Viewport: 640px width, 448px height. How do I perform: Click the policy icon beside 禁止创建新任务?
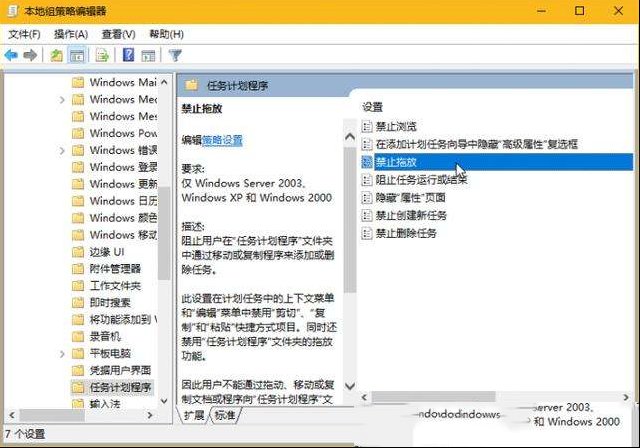(x=367, y=215)
